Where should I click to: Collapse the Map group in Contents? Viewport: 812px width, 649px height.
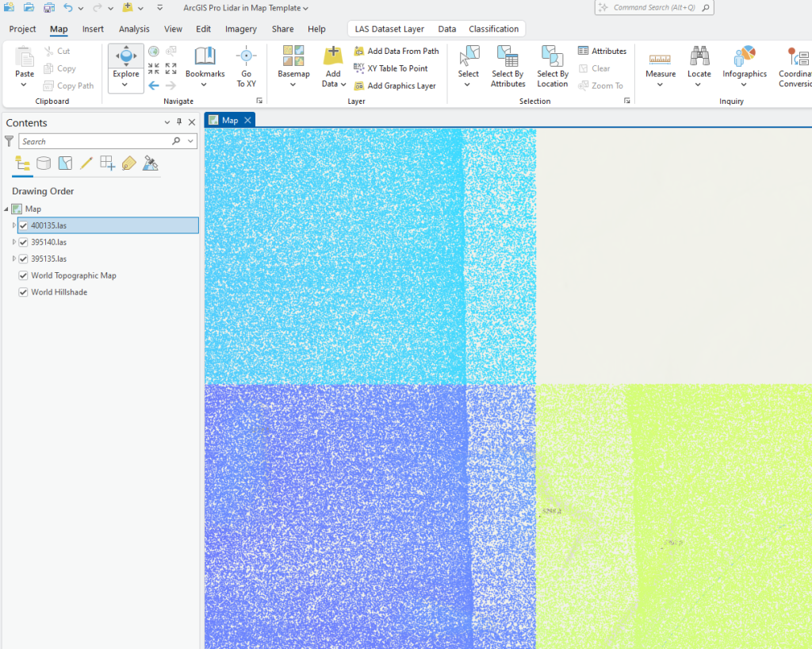tap(7, 208)
